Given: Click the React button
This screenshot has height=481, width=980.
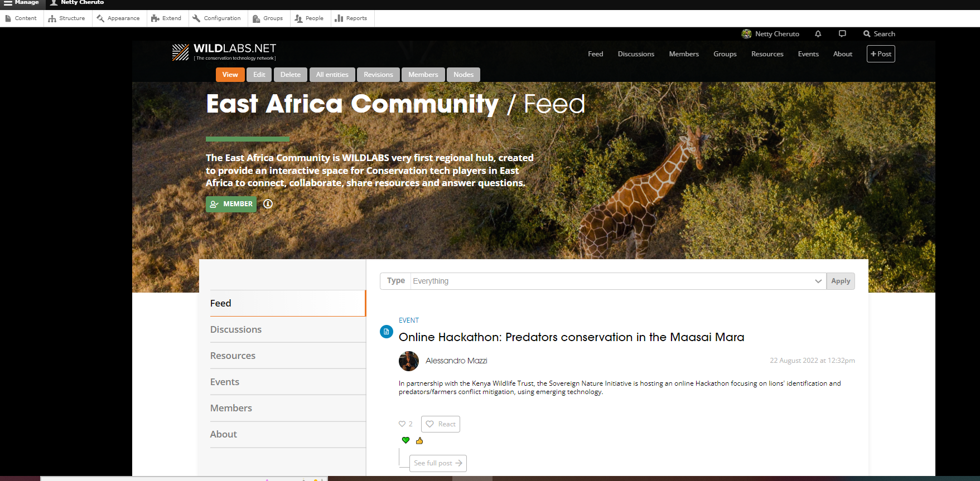Looking at the screenshot, I should pos(441,424).
